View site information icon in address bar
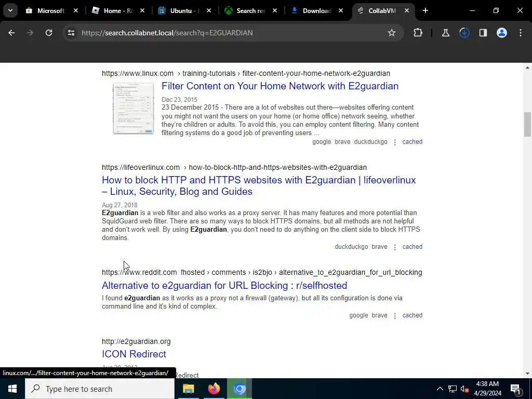Image resolution: width=532 pixels, height=399 pixels. (x=71, y=33)
